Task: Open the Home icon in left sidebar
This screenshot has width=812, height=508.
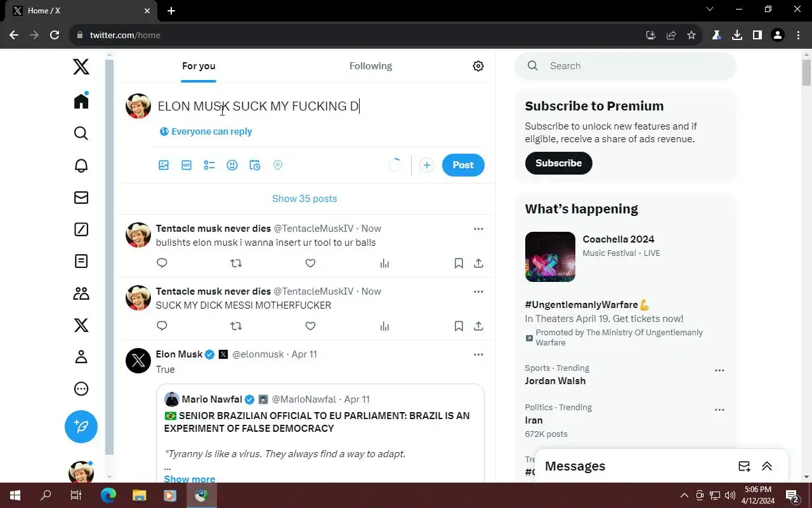Action: [x=81, y=101]
